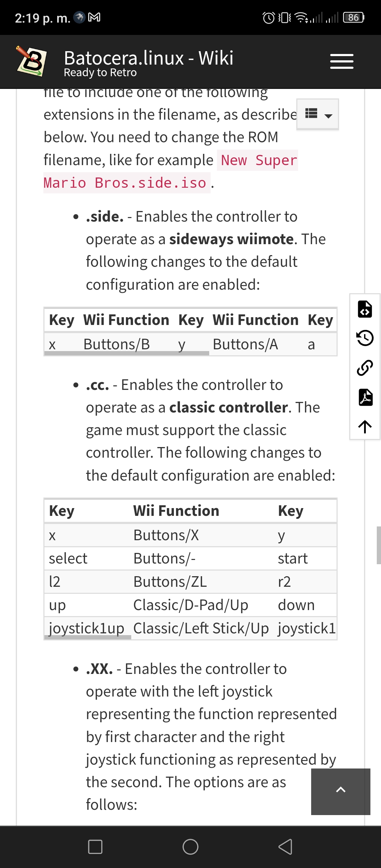Click the backlinks chain icon

pyautogui.click(x=365, y=368)
